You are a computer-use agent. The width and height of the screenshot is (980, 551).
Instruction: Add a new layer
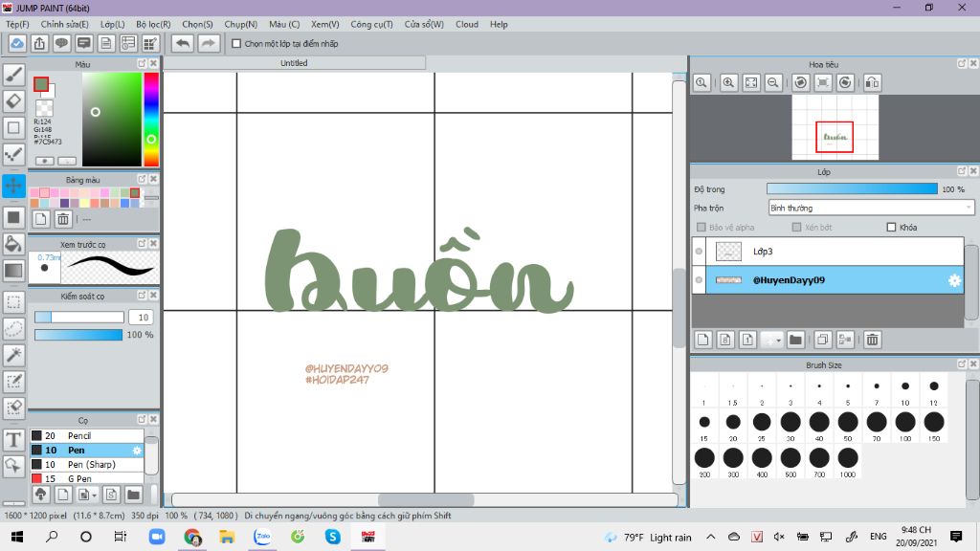click(x=703, y=340)
